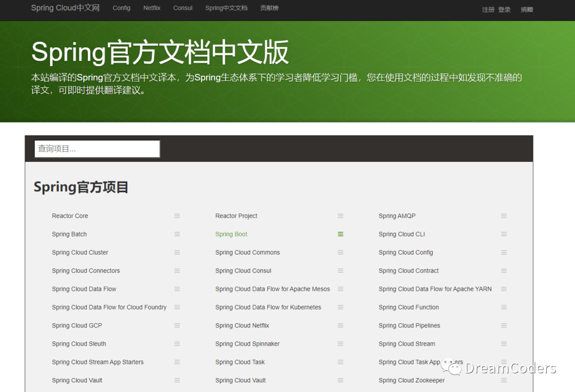575x392 pixels.
Task: Open menu icon on Spring Cloud Data Flow row
Action: point(177,289)
